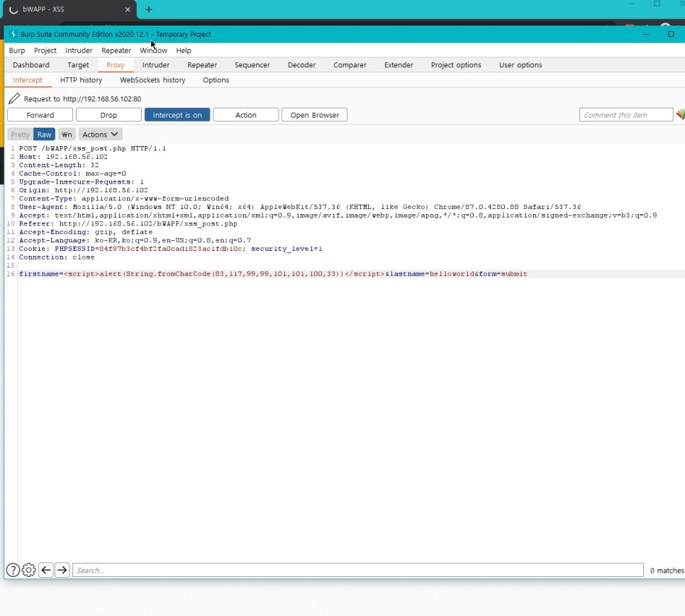Close the bWAPP - XSS browser tab
Image resolution: width=685 pixels, height=616 pixels.
[128, 9]
